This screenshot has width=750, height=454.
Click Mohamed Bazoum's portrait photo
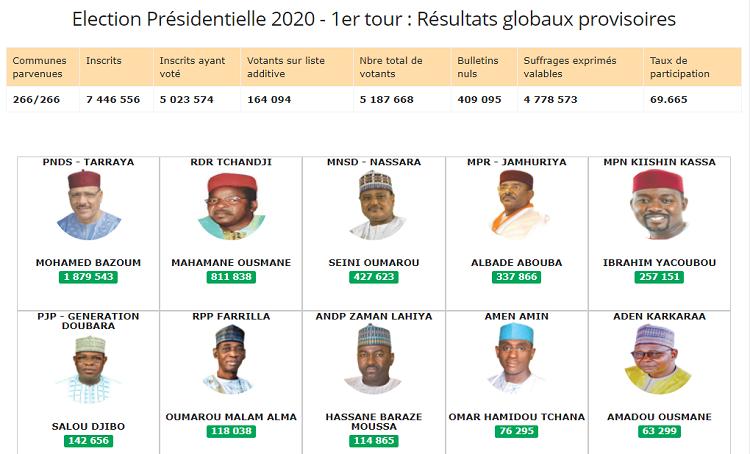[88, 205]
